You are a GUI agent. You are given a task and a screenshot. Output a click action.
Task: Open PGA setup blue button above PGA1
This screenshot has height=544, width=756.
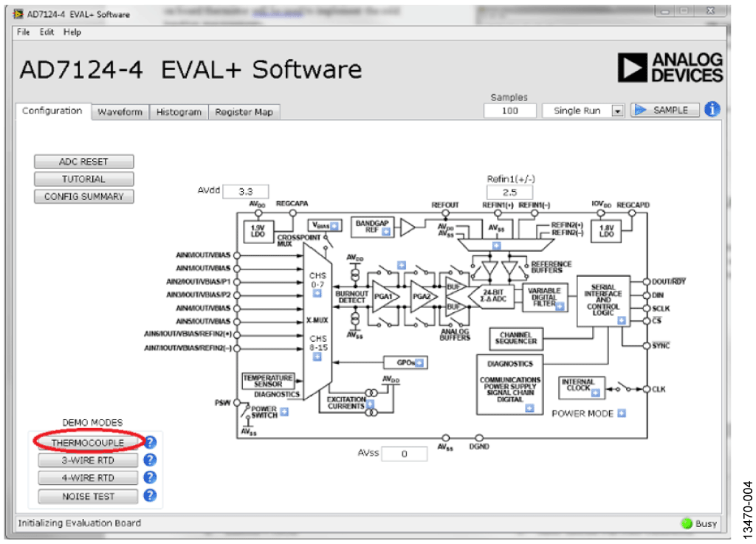point(401,265)
